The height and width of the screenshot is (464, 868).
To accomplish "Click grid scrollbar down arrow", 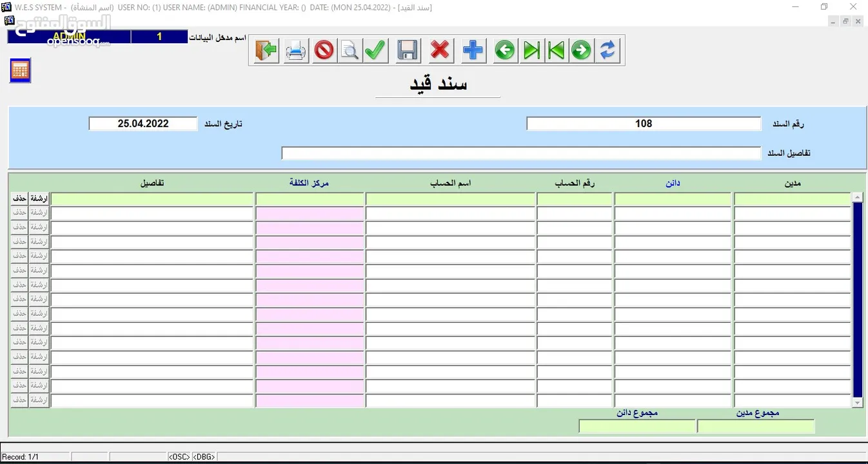I will [x=857, y=403].
